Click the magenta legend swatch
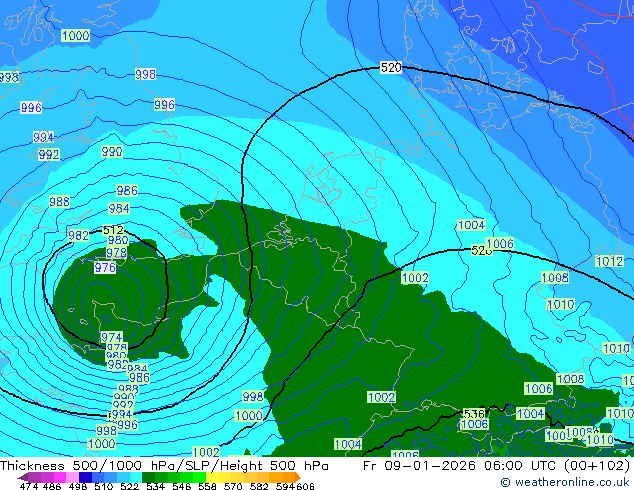 click(x=59, y=477)
